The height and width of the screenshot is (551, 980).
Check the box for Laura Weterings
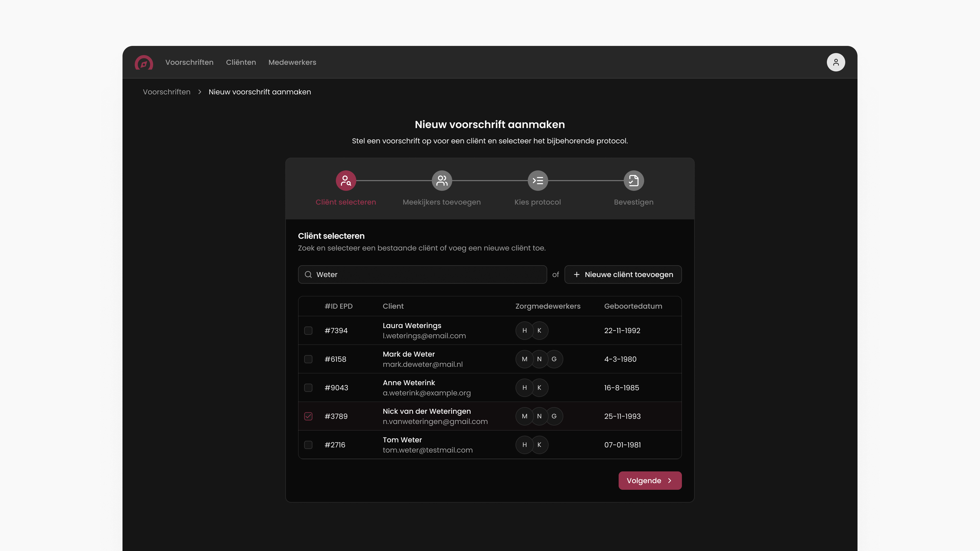pos(309,330)
